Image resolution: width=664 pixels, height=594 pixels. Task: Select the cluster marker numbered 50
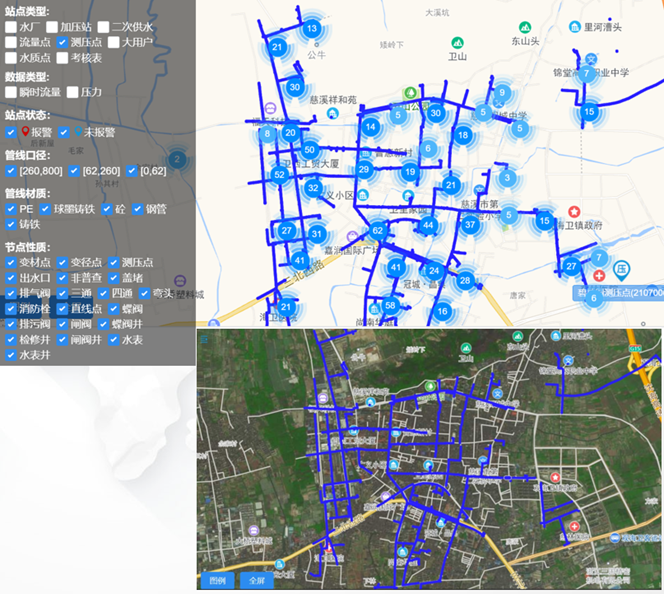coord(310,150)
